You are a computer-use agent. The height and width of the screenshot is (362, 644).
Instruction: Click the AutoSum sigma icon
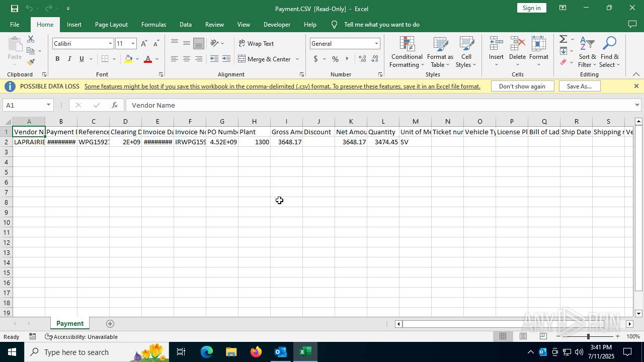pos(563,39)
